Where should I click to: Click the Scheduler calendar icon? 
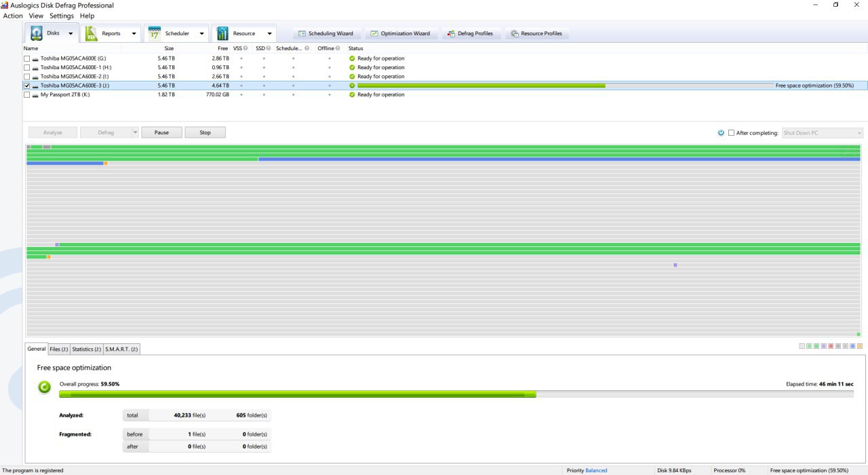(x=155, y=33)
